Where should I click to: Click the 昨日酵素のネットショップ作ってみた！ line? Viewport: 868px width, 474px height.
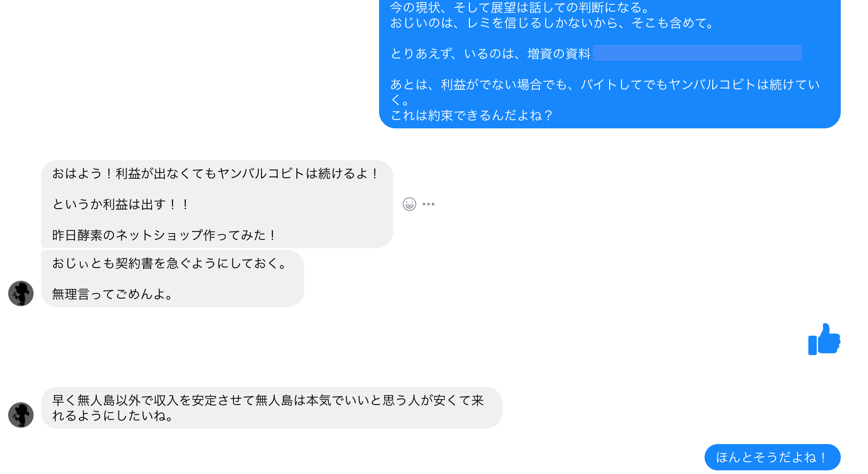click(164, 235)
